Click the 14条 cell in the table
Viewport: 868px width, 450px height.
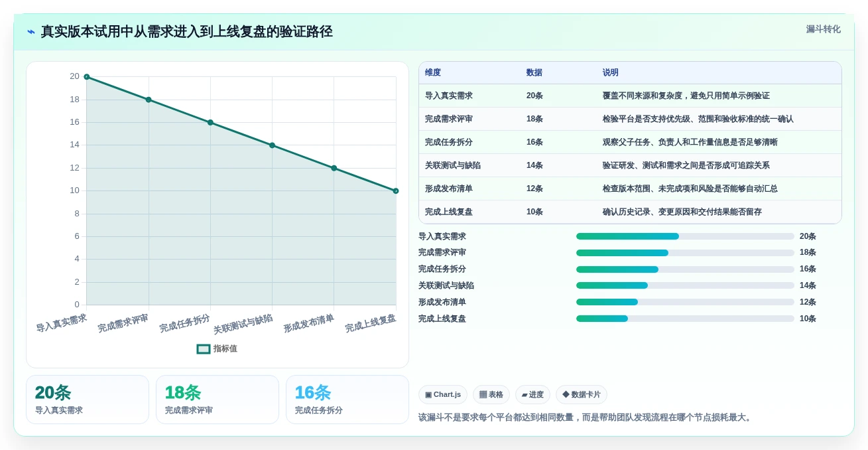(x=534, y=165)
